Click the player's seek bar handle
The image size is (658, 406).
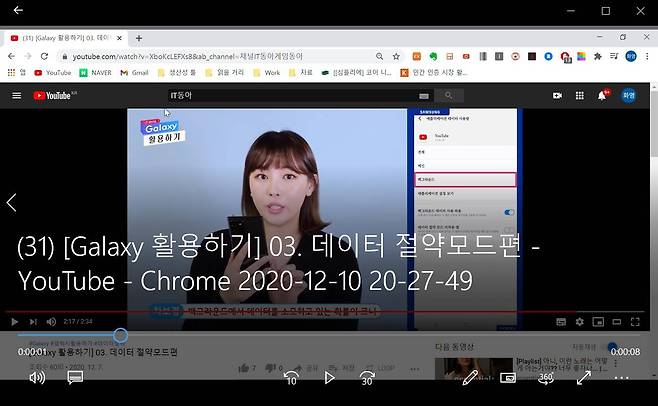tap(120, 335)
